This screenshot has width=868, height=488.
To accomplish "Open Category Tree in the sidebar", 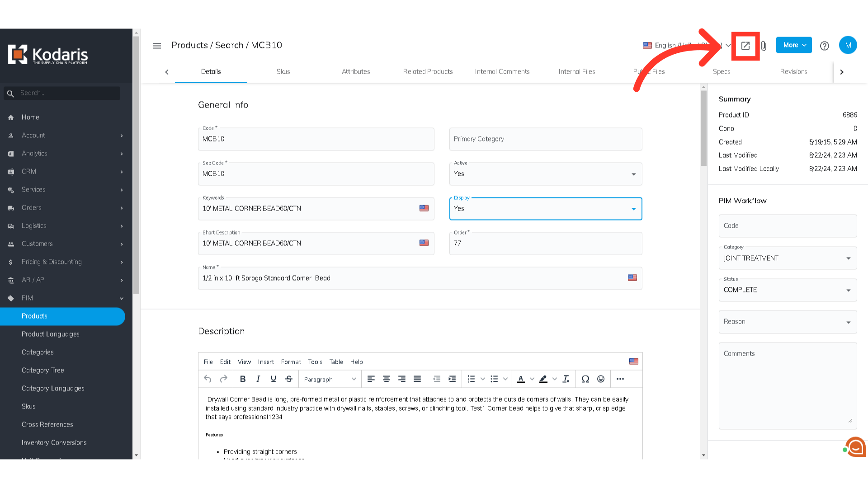I will point(43,370).
